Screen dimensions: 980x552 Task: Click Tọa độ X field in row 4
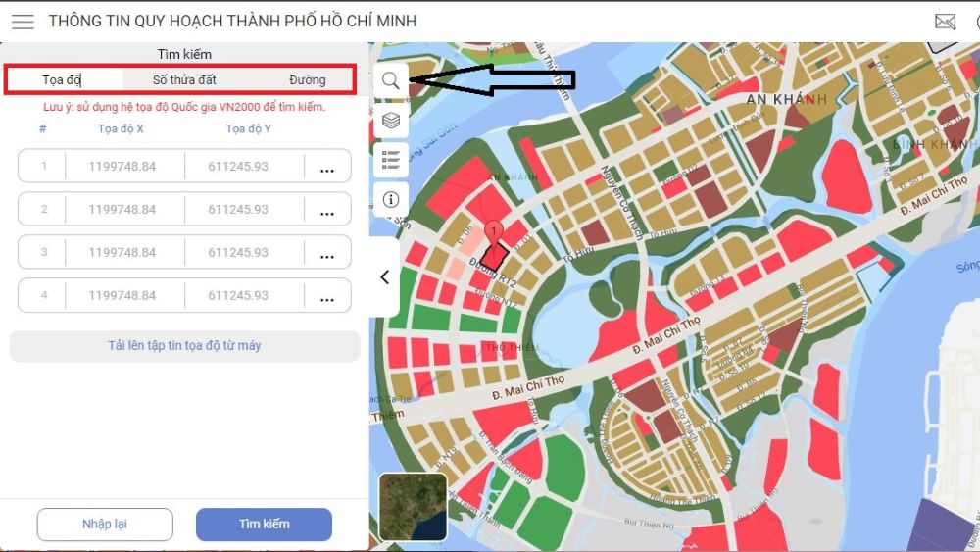(x=122, y=296)
